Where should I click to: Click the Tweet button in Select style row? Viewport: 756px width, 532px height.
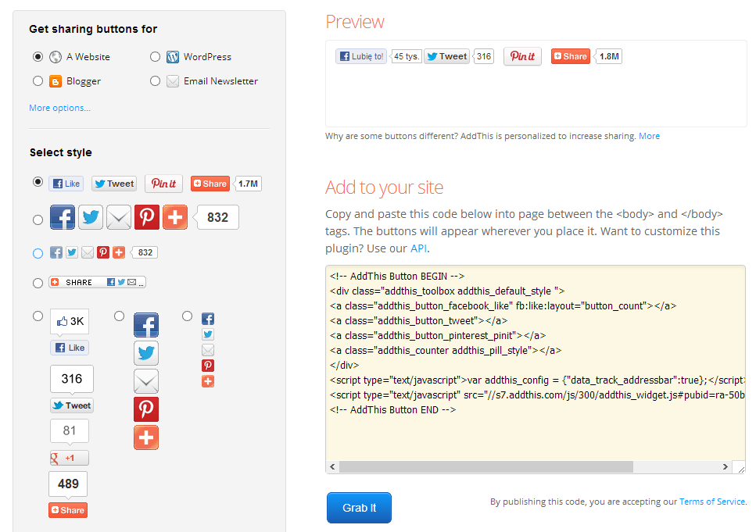pyautogui.click(x=114, y=184)
